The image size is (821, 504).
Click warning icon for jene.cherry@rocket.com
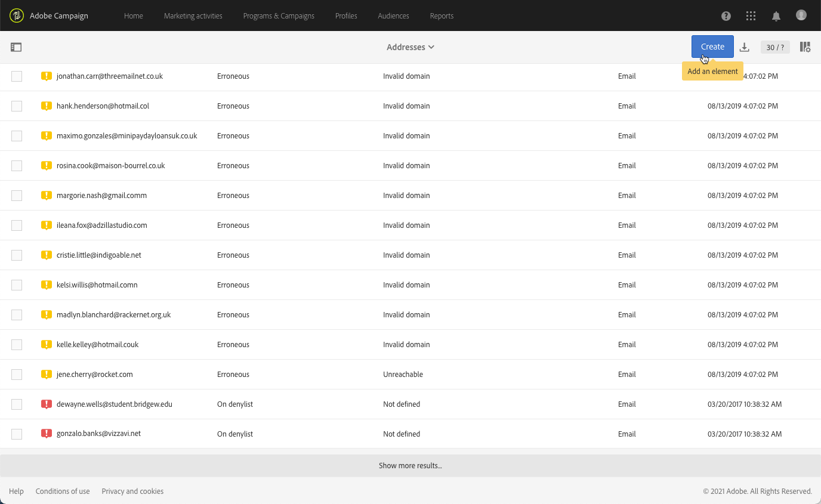[x=47, y=375]
